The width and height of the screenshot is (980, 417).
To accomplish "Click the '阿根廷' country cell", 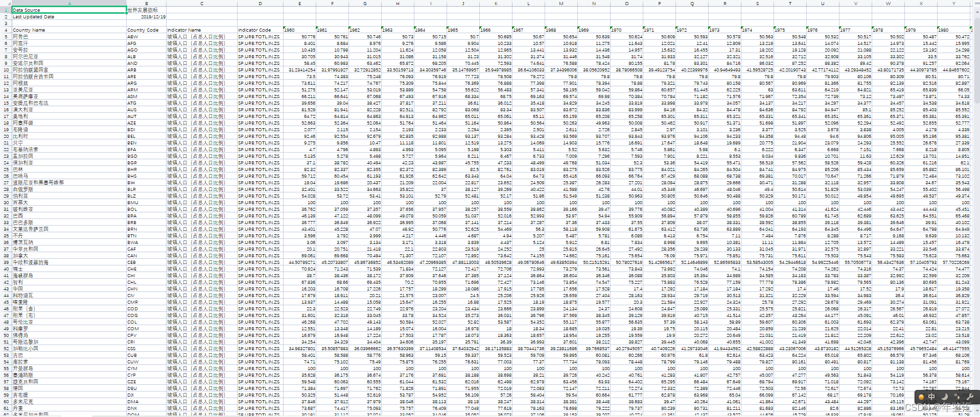I will 69,83.
